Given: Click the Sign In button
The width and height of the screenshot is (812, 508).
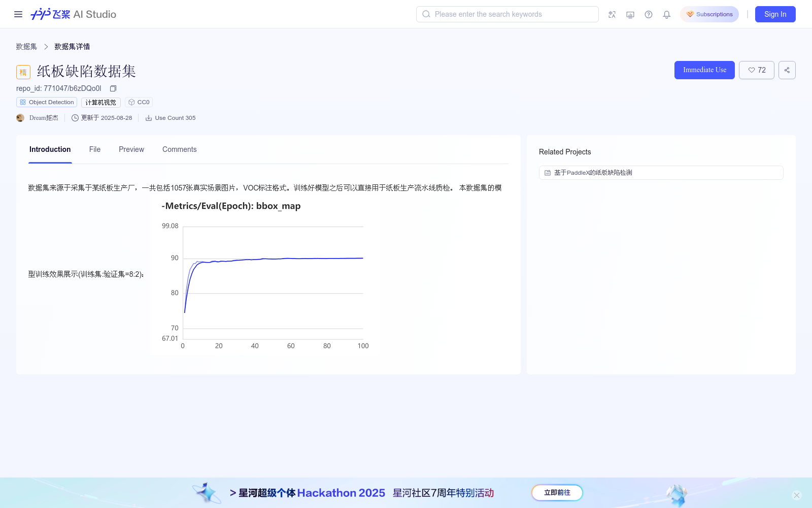Looking at the screenshot, I should point(775,14).
